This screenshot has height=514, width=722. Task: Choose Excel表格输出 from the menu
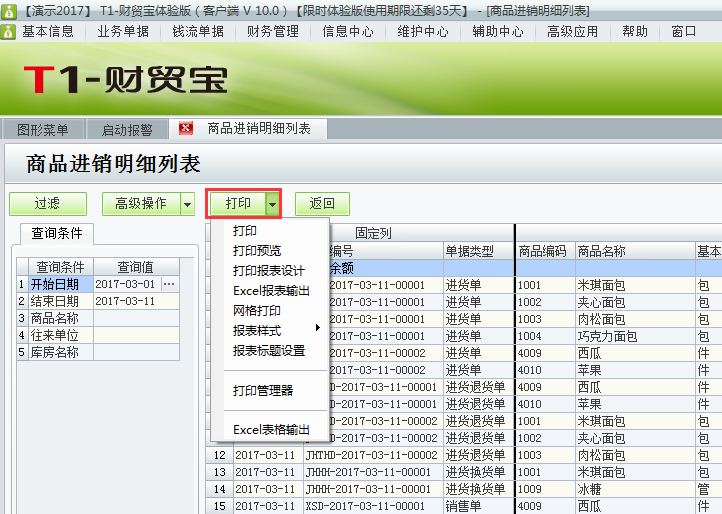coord(271,430)
